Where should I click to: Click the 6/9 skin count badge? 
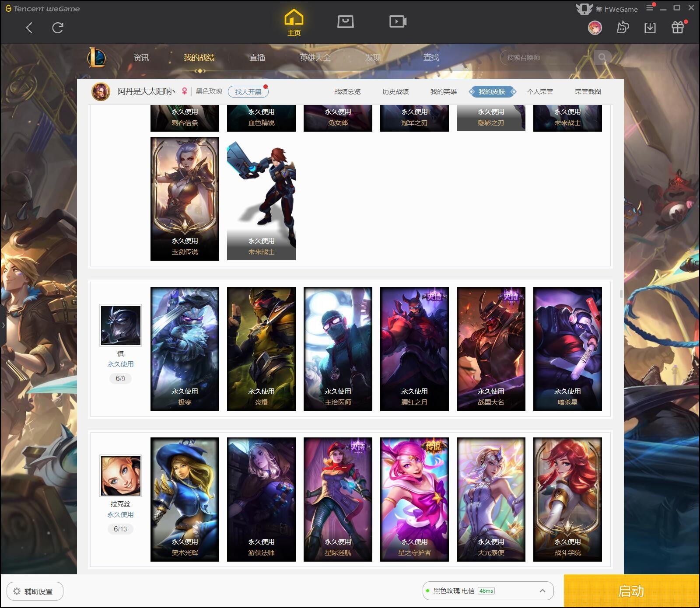(x=120, y=378)
